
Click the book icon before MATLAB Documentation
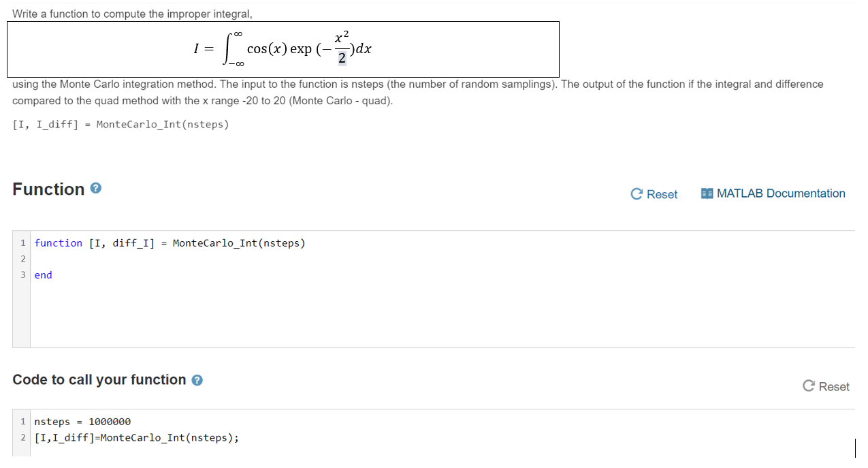(707, 193)
